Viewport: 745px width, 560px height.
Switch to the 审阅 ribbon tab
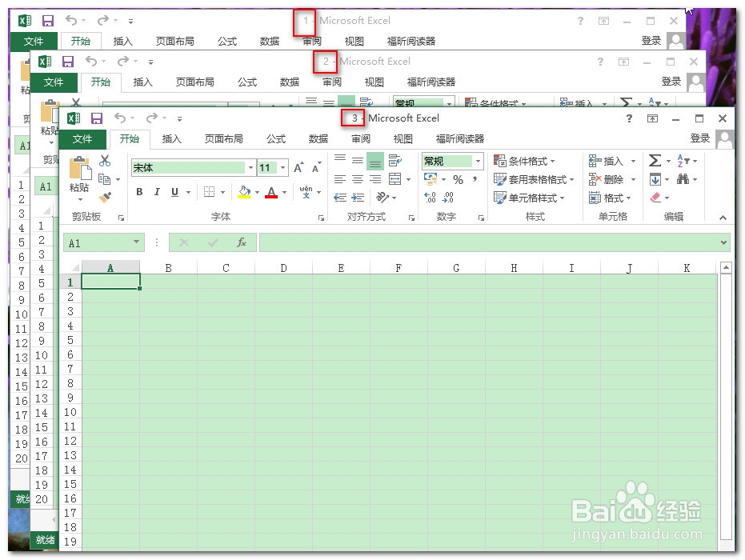coord(360,138)
